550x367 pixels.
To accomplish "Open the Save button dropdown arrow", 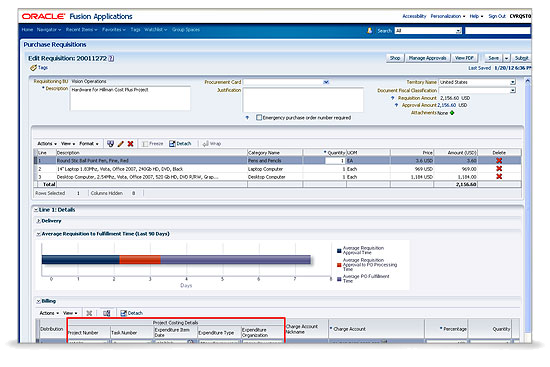I will [507, 58].
